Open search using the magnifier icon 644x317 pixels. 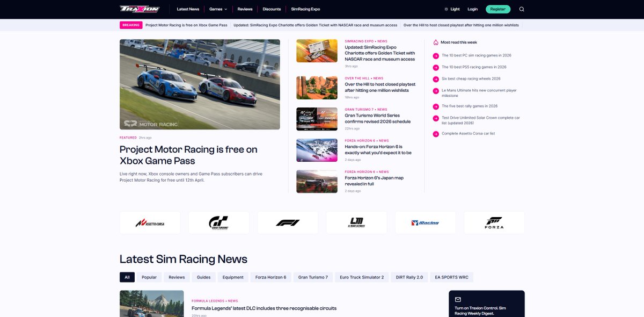tap(521, 9)
